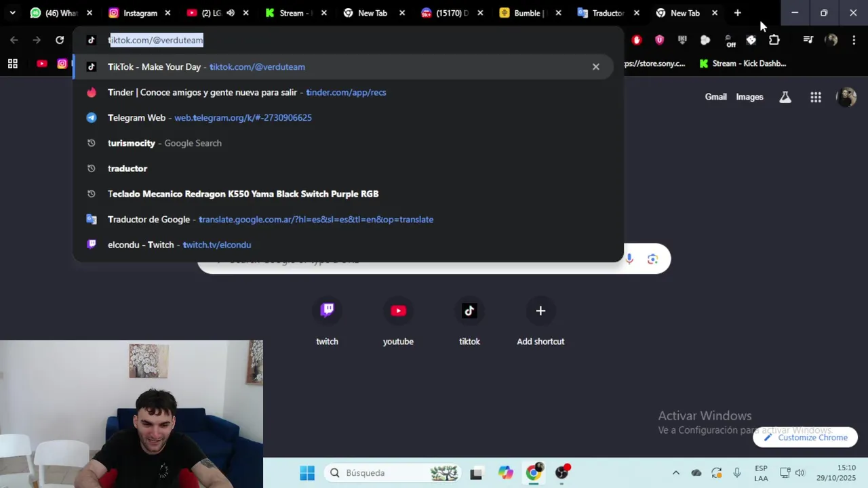This screenshot has height=488, width=868.
Task: Click the Chrome icon in the taskbar
Action: 534,472
